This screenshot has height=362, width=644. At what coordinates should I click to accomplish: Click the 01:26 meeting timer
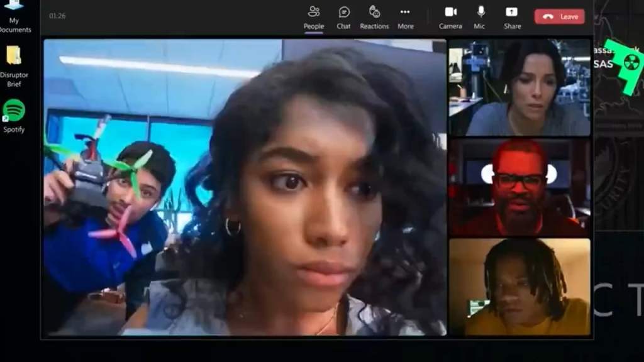[57, 16]
